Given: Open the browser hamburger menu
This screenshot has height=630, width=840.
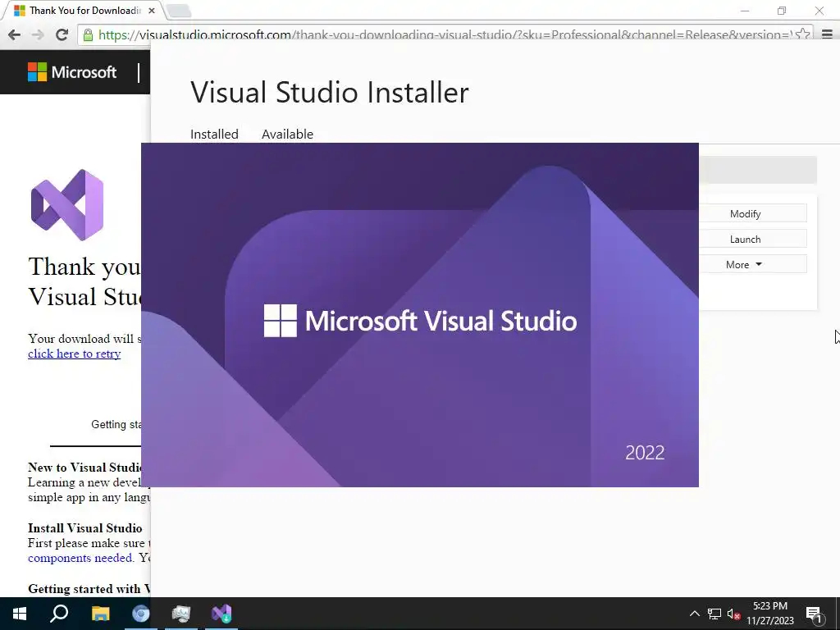Looking at the screenshot, I should pyautogui.click(x=827, y=34).
